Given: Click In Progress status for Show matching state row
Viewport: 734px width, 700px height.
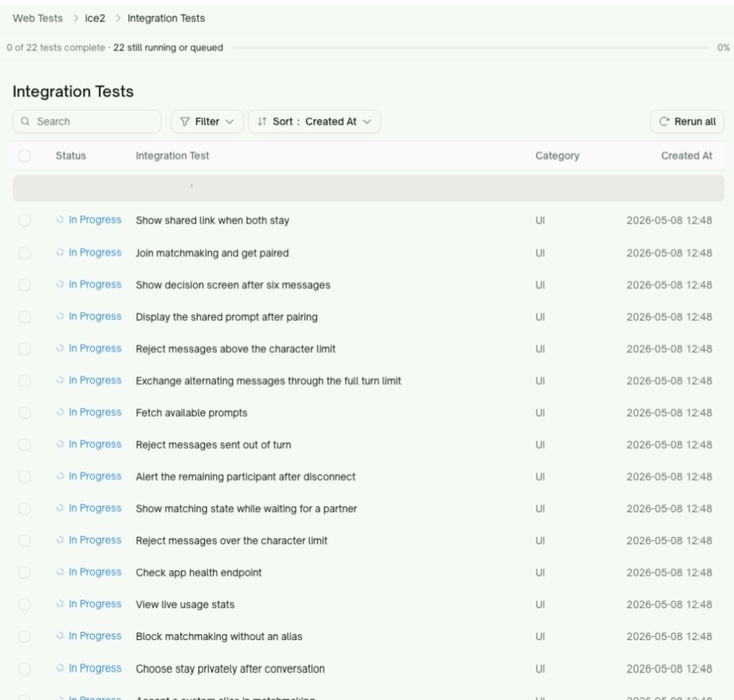Looking at the screenshot, I should [88, 508].
